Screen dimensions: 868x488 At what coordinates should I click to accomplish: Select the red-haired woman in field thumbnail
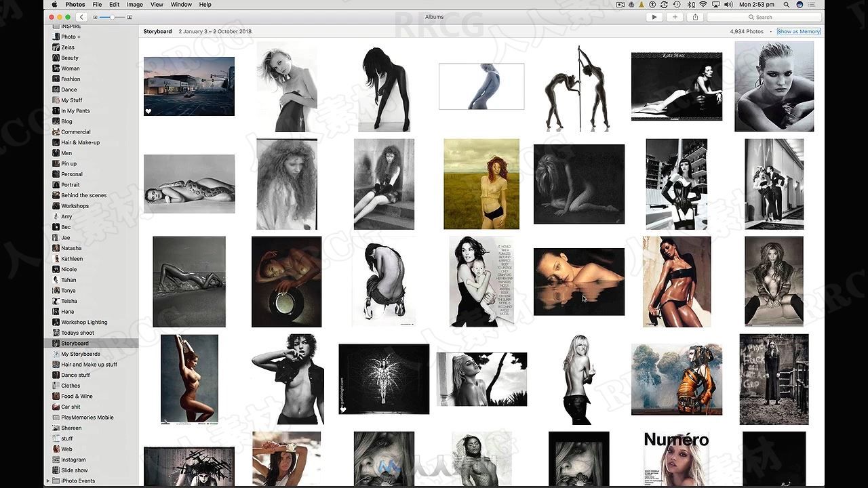click(x=481, y=184)
